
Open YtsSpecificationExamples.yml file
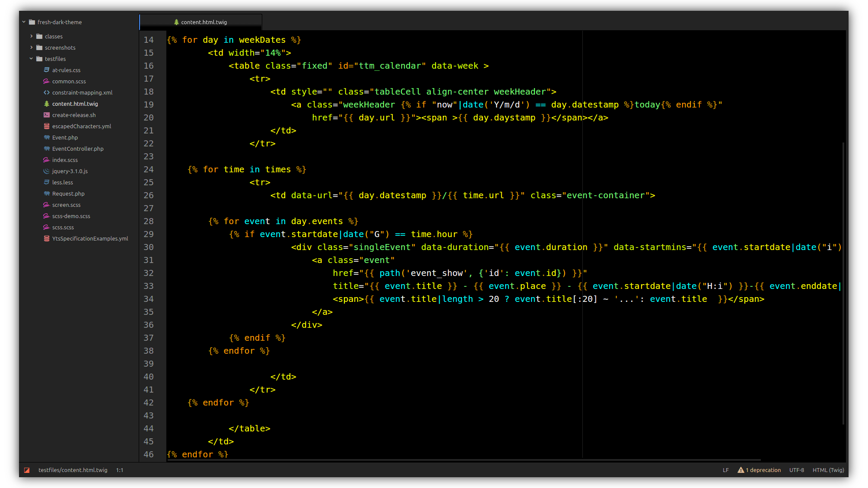[90, 238]
